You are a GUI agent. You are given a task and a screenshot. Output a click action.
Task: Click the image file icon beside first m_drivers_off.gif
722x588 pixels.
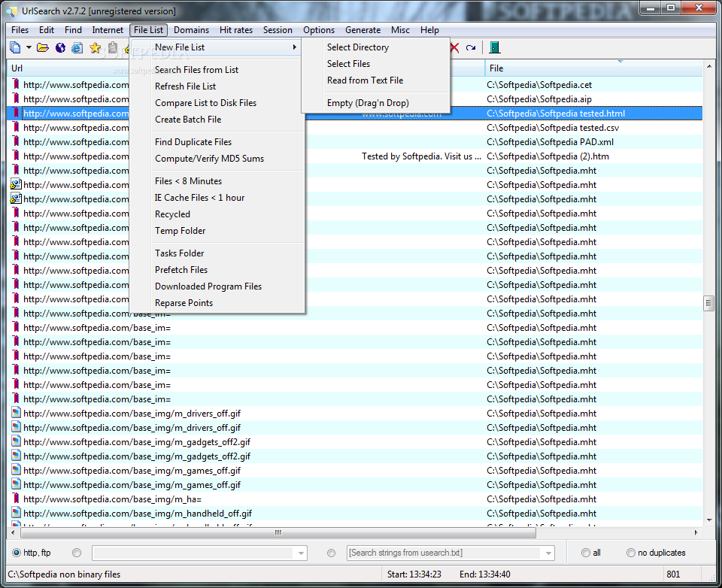[x=16, y=413]
